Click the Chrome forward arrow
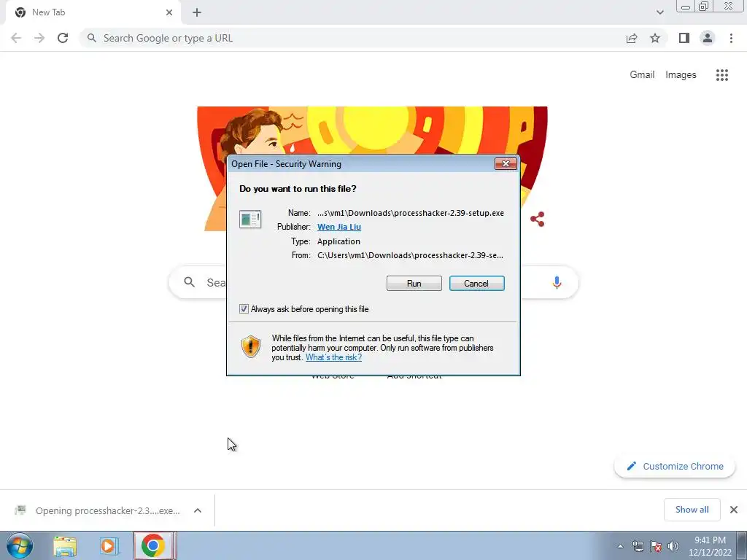Screen dimensions: 747x560 (39, 38)
